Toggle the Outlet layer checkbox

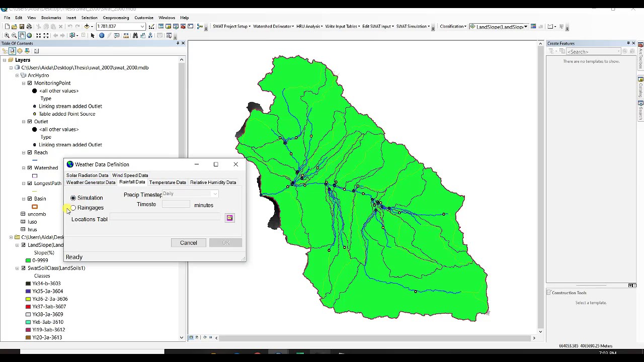pyautogui.click(x=30, y=122)
